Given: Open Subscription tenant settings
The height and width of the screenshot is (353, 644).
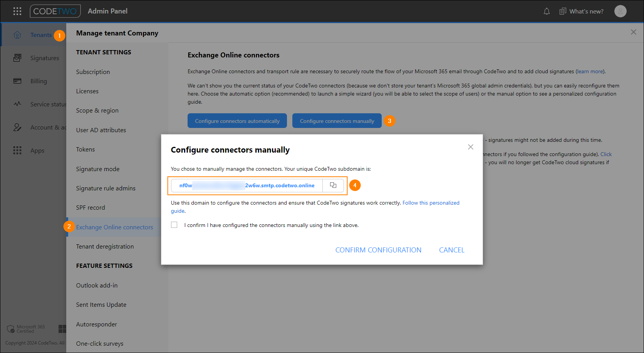Looking at the screenshot, I should (93, 72).
